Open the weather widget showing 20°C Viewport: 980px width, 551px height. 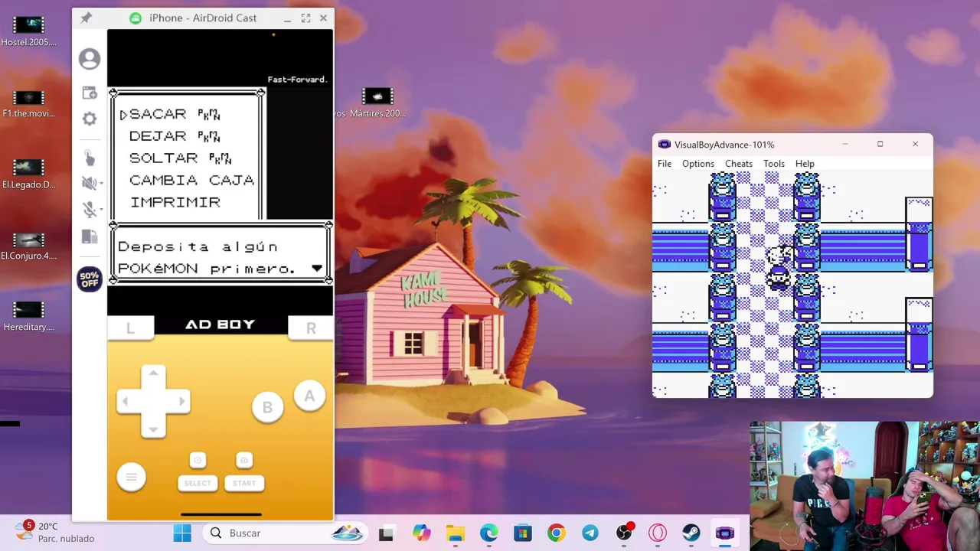55,532
